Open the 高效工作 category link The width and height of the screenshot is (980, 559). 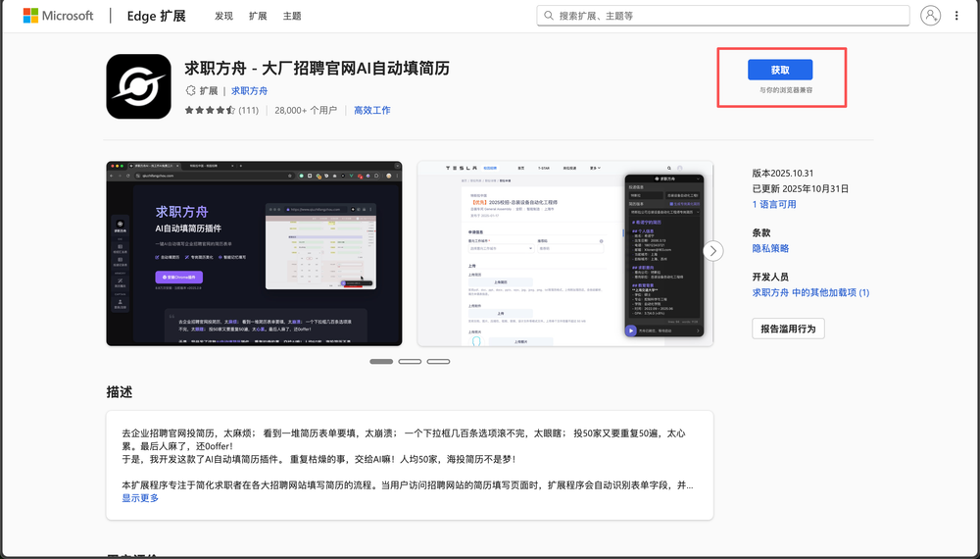pyautogui.click(x=372, y=111)
